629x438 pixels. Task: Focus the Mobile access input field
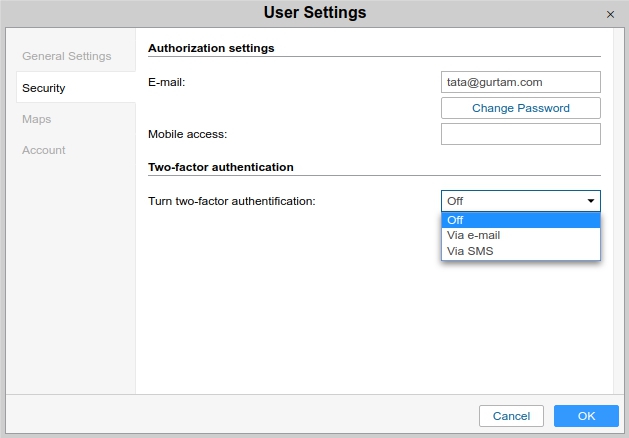pos(520,134)
